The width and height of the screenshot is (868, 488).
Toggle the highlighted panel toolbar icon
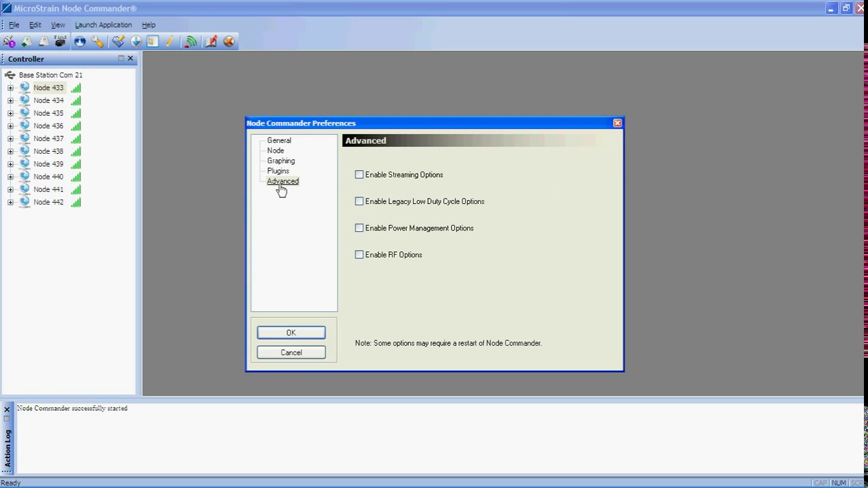[153, 42]
